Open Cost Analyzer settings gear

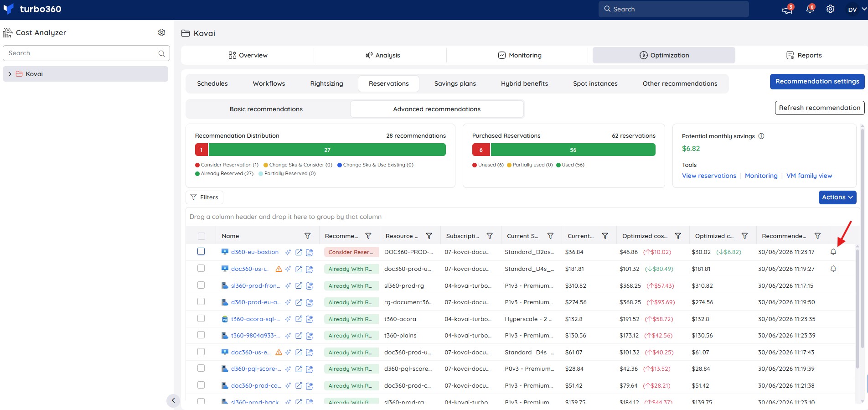click(161, 32)
